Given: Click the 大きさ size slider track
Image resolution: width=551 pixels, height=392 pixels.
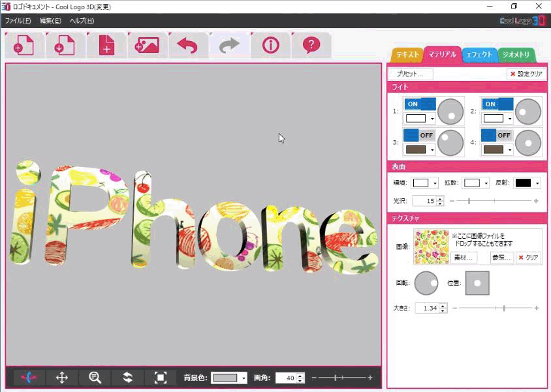Looking at the screenshot, I should click(496, 308).
